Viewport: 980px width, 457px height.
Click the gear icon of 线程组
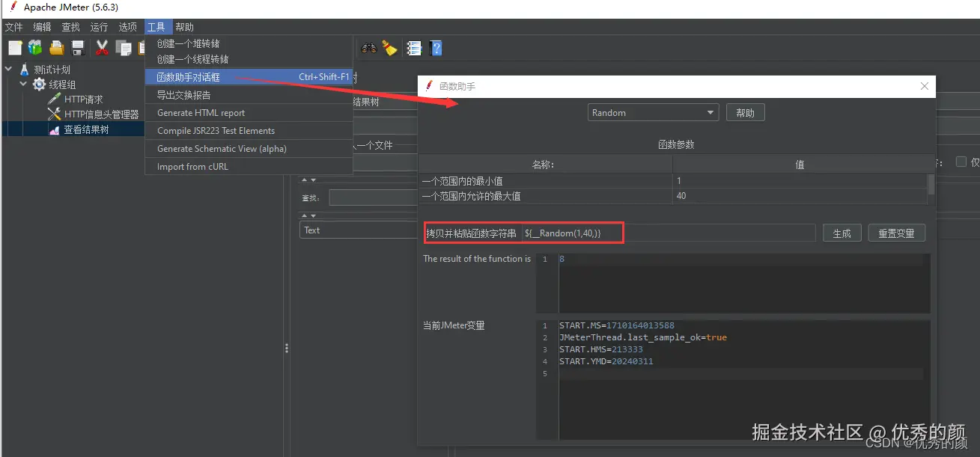click(39, 85)
